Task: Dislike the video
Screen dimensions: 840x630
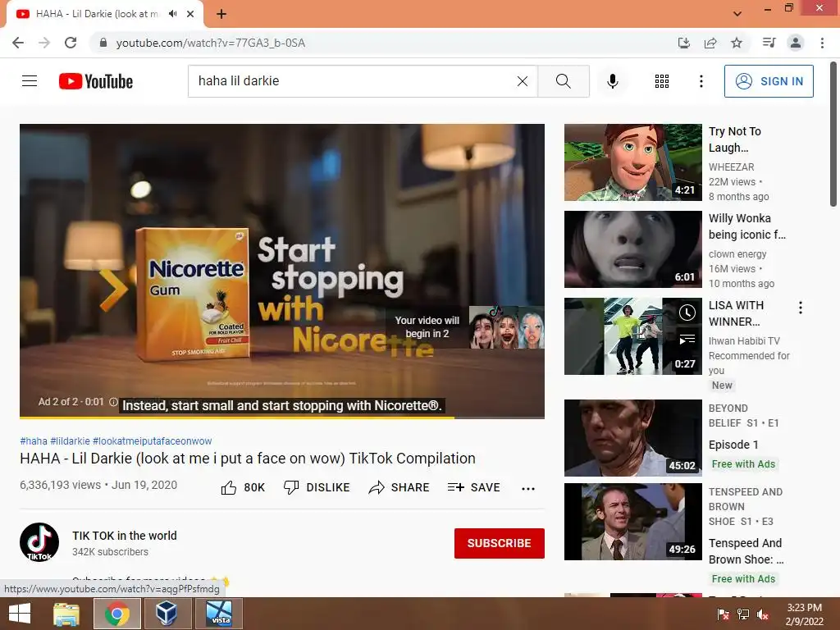Action: [x=317, y=487]
